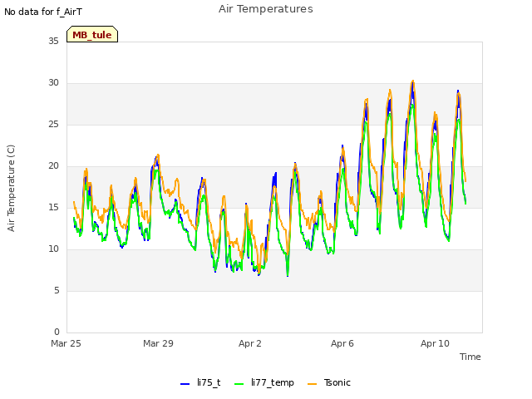This screenshot has height=399, width=532.
Task: Click the 'No data for f_AirT' message
Action: click(x=43, y=12)
